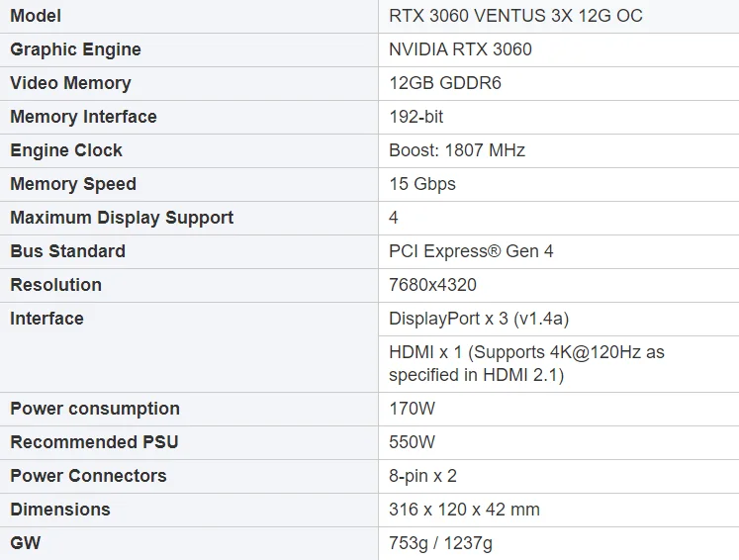Click the Memory Speed label
739x560 pixels.
[x=73, y=184]
